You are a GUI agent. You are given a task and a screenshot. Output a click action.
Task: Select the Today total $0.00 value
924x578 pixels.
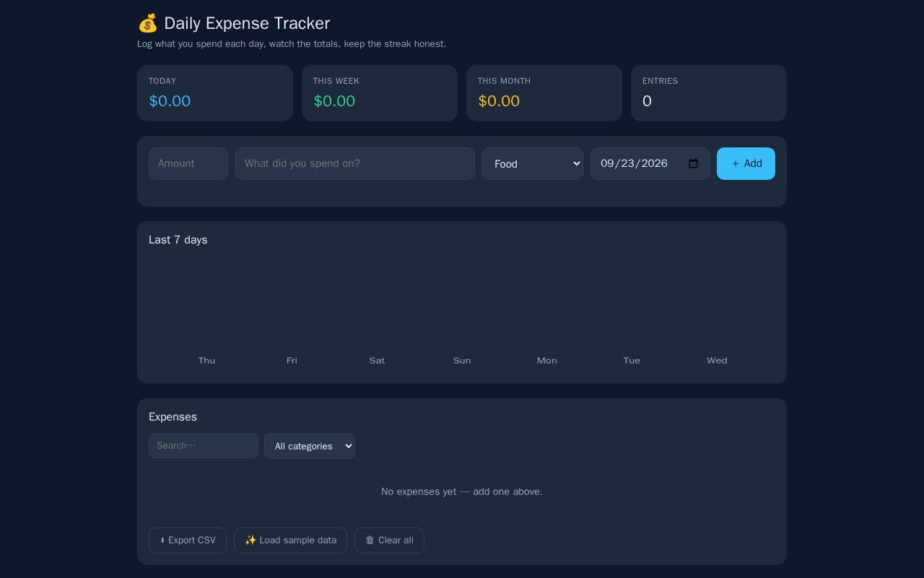pyautogui.click(x=170, y=101)
